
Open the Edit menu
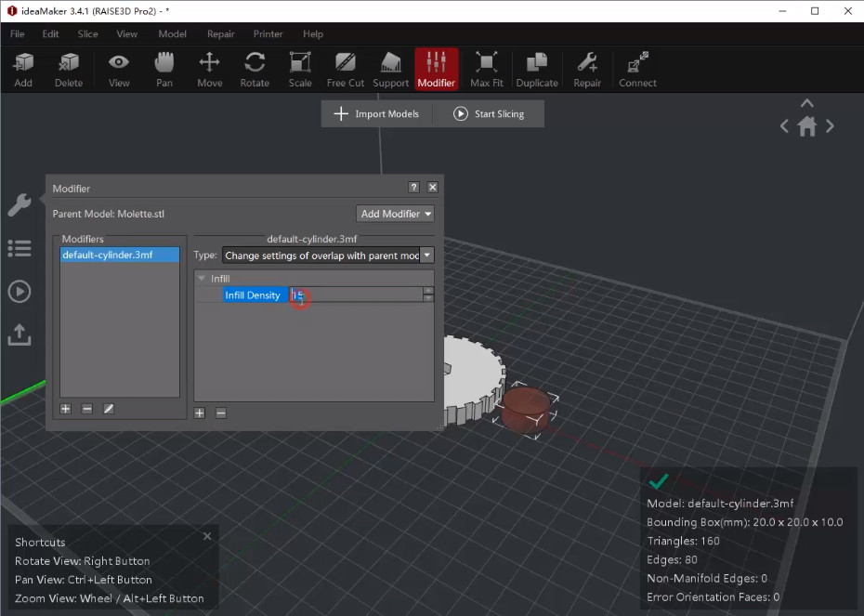(51, 34)
